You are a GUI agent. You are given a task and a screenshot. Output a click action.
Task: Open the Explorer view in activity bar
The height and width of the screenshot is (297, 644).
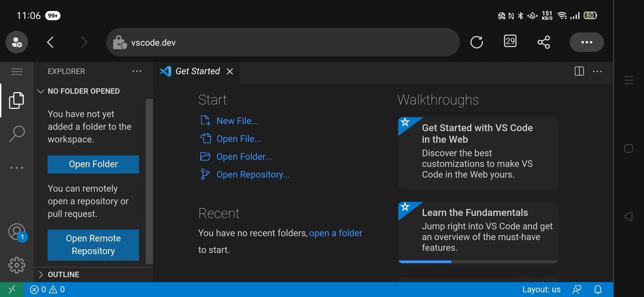coord(17,100)
